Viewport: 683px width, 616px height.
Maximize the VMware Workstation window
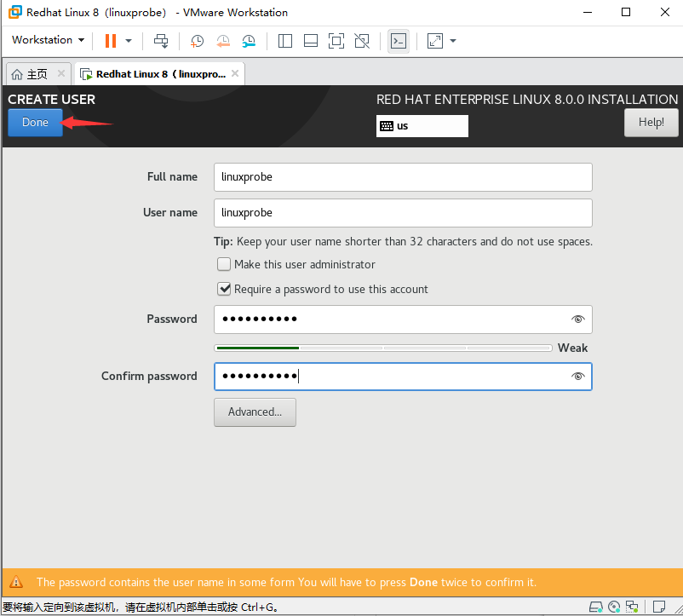coord(626,12)
